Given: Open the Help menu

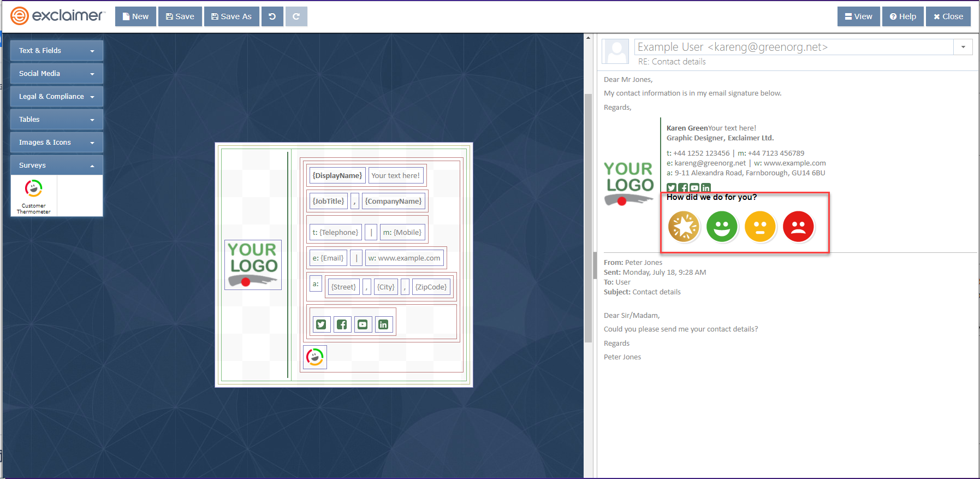Looking at the screenshot, I should click(x=903, y=16).
